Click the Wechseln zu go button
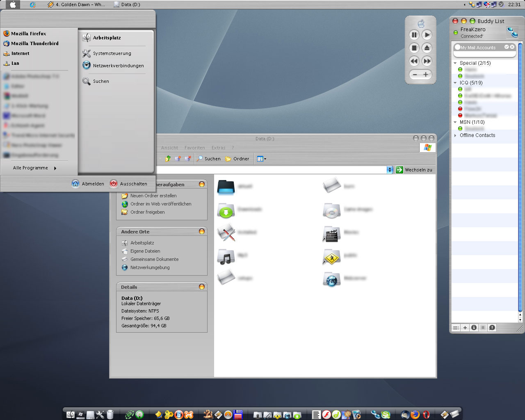 tap(414, 170)
